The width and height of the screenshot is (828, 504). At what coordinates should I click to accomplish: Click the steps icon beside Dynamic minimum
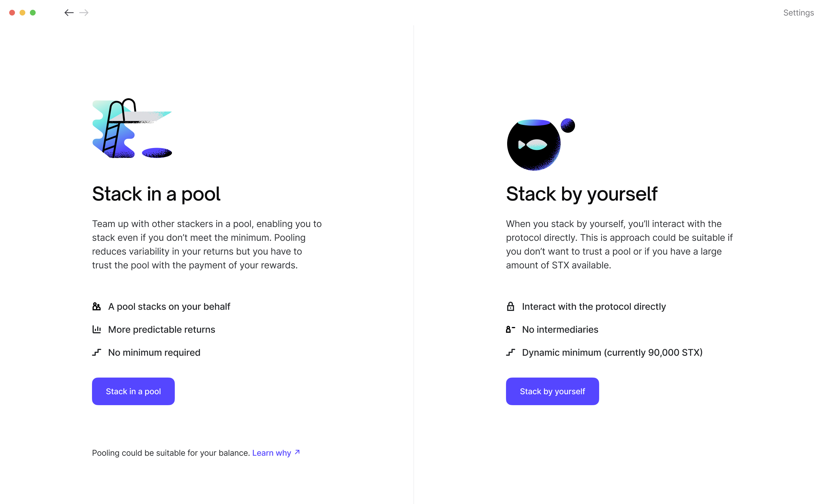pos(510,352)
